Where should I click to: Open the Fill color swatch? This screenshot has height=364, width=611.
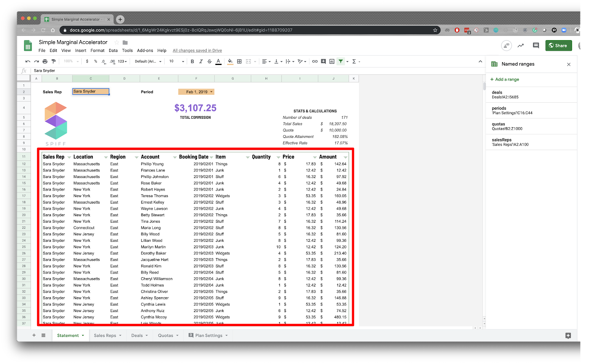pyautogui.click(x=230, y=61)
